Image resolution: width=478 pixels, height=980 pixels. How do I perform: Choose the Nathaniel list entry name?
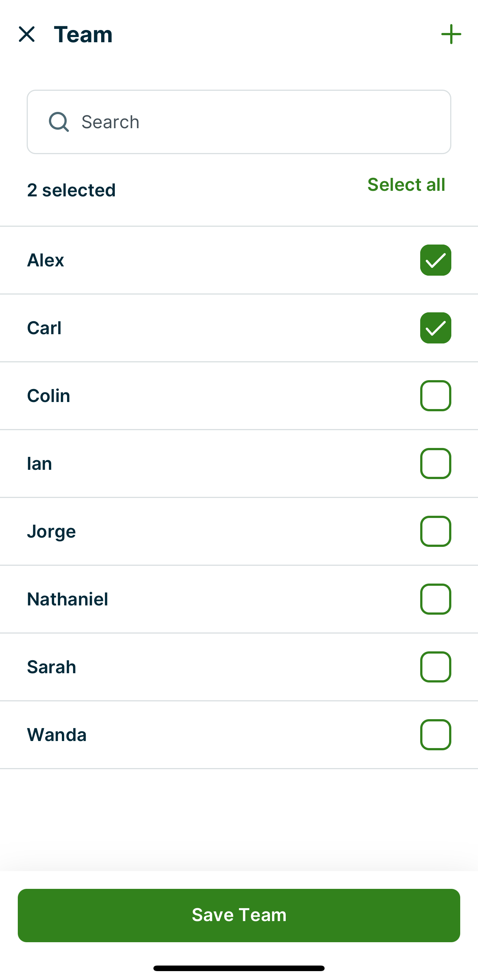[x=68, y=599]
